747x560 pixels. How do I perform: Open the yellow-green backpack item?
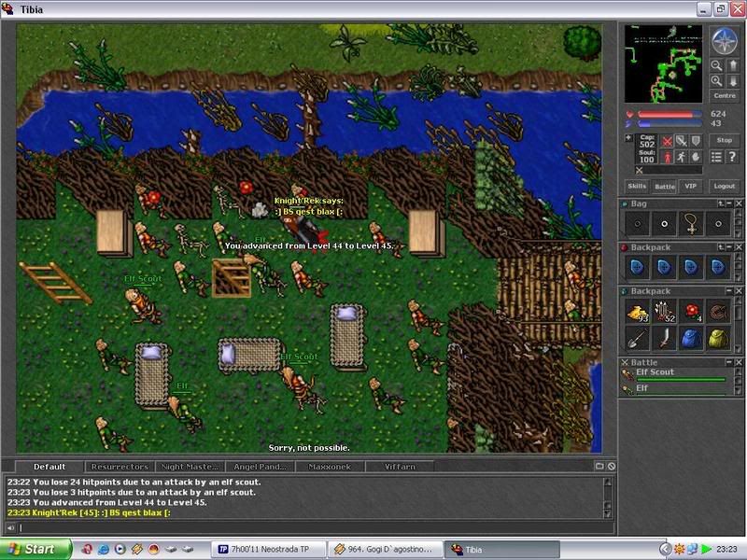tap(718, 339)
